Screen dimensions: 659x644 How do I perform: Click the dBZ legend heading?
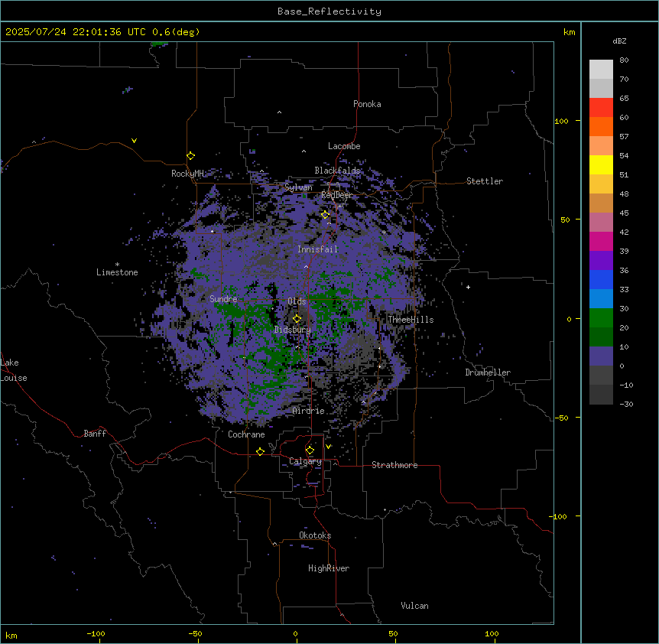(x=619, y=41)
